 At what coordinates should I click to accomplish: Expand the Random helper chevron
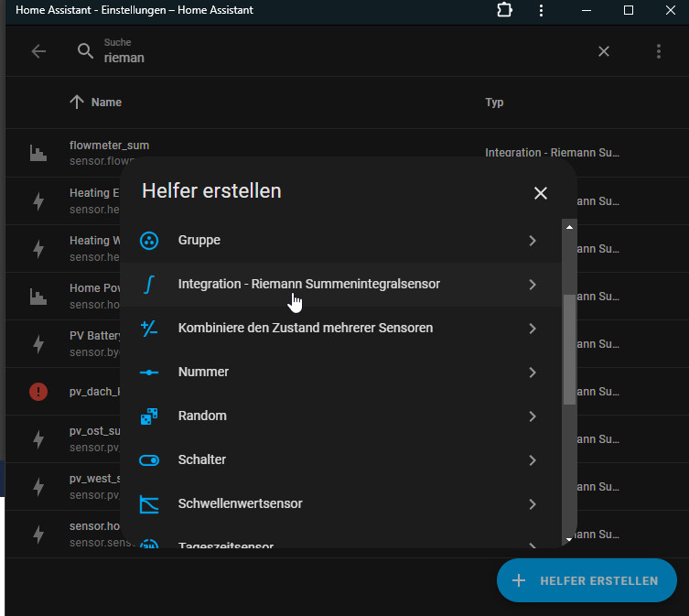pos(533,416)
